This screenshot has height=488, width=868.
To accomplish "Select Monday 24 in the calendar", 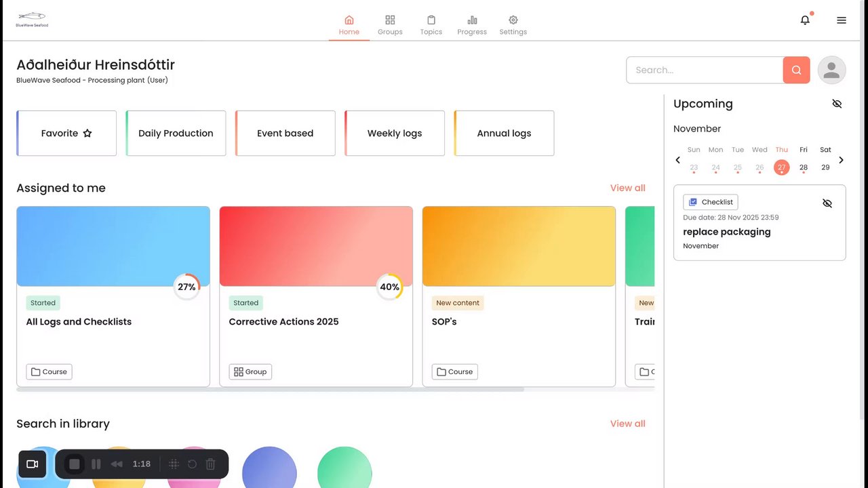I will coord(715,167).
